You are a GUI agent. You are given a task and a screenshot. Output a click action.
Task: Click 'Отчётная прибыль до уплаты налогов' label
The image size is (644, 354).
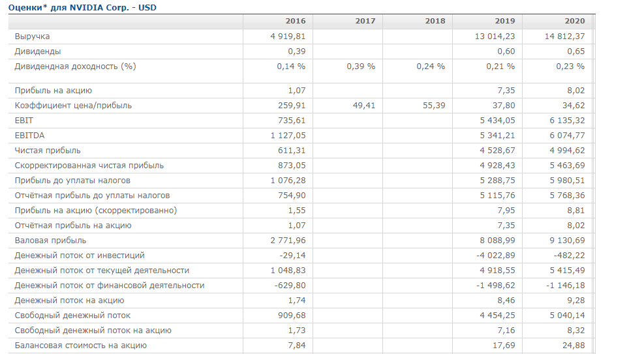[92, 195]
